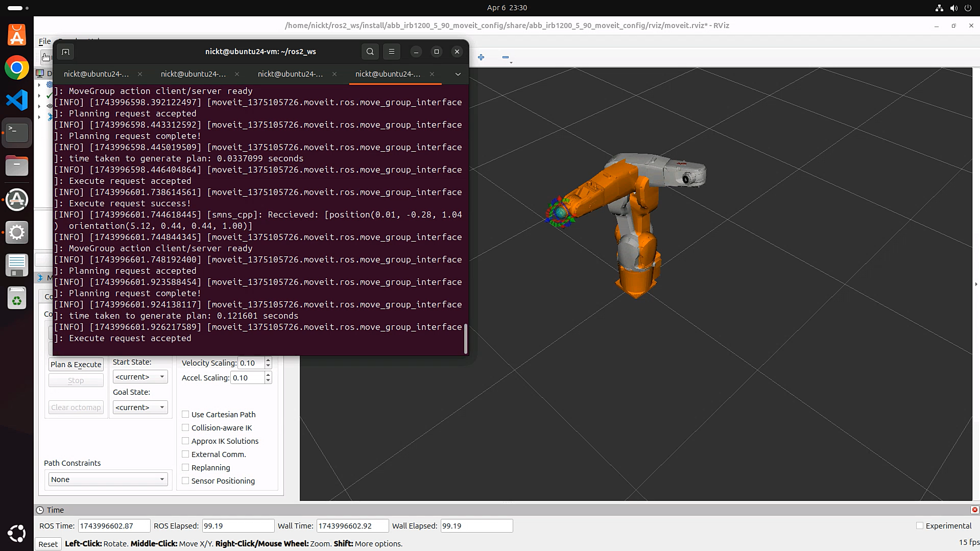Viewport: 980px width, 551px height.
Task: Click the Velocity Scaling input field
Action: tap(251, 363)
